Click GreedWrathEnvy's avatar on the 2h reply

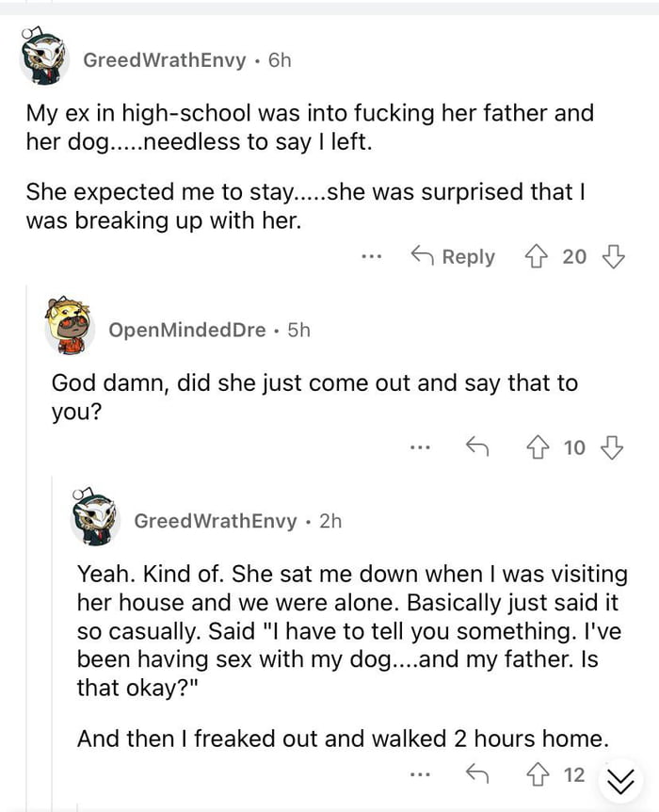[94, 517]
